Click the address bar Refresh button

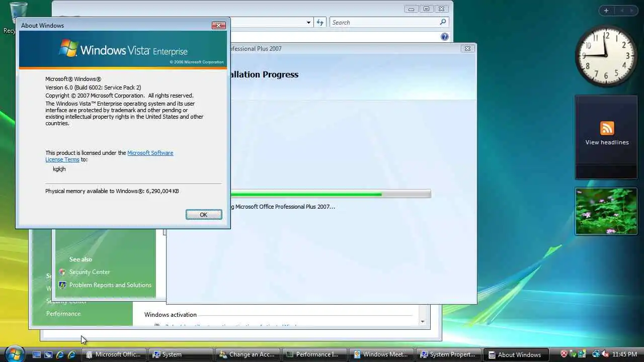click(320, 23)
